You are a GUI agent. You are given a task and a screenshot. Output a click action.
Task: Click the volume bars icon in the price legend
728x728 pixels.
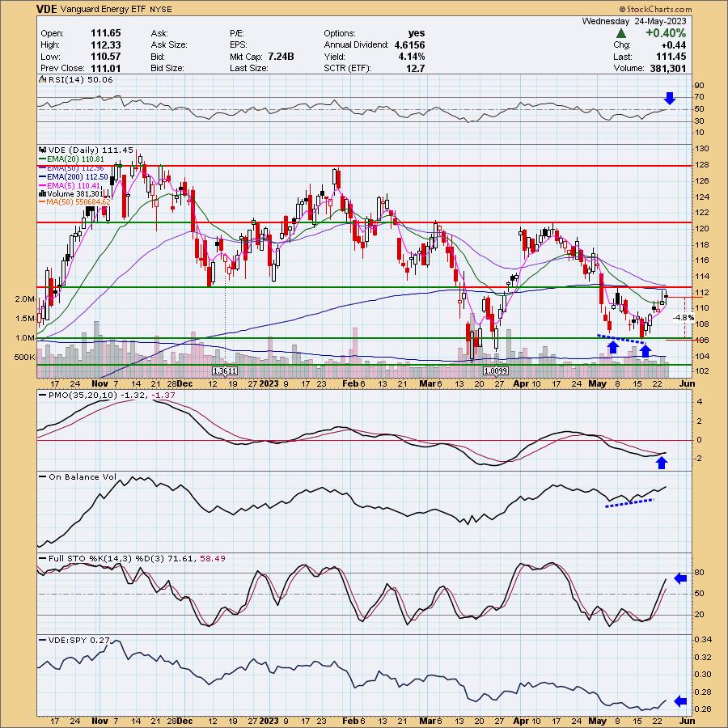point(42,193)
